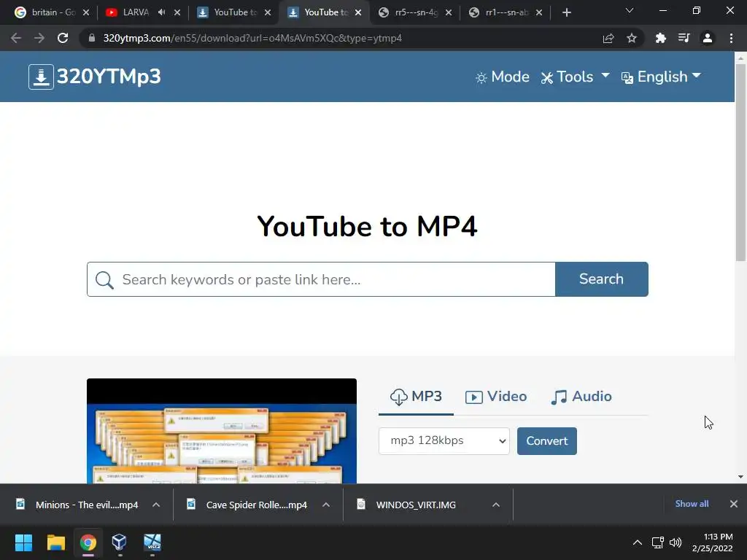Image resolution: width=747 pixels, height=560 pixels.
Task: Open the Extensions puzzle icon
Action: [x=661, y=38]
